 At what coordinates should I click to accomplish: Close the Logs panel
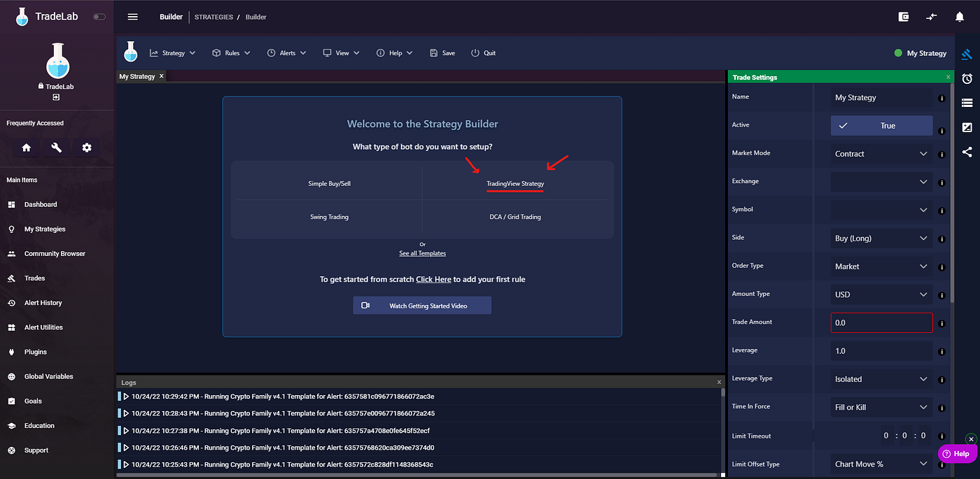718,383
